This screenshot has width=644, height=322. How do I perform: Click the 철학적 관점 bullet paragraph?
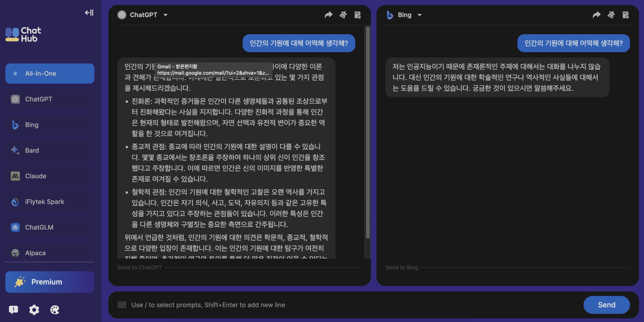[x=229, y=208]
